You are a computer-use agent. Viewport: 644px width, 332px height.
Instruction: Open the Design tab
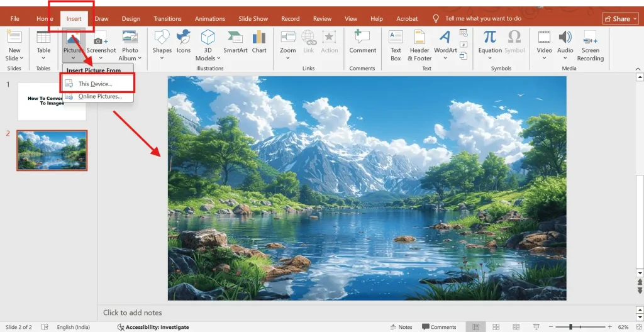click(131, 19)
